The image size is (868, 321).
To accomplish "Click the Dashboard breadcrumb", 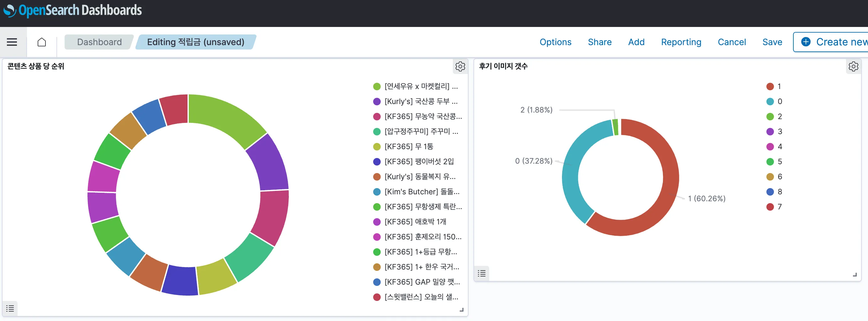I will pos(99,42).
